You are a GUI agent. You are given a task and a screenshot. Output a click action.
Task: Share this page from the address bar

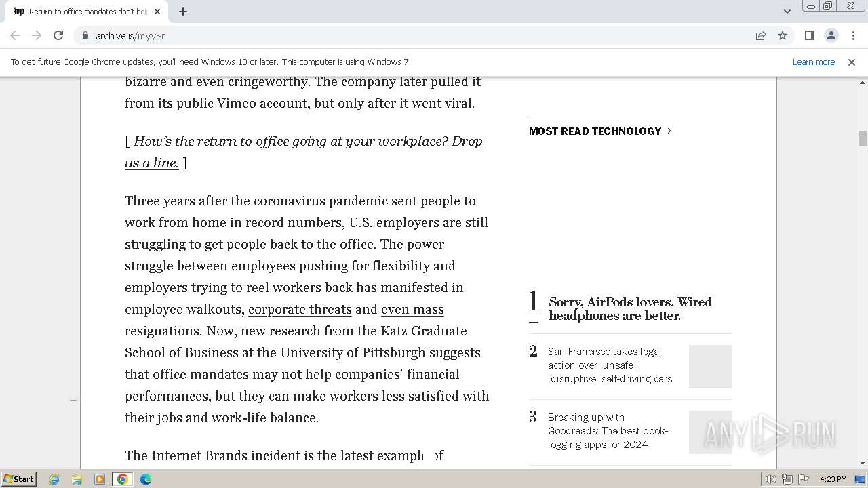pyautogui.click(x=761, y=35)
